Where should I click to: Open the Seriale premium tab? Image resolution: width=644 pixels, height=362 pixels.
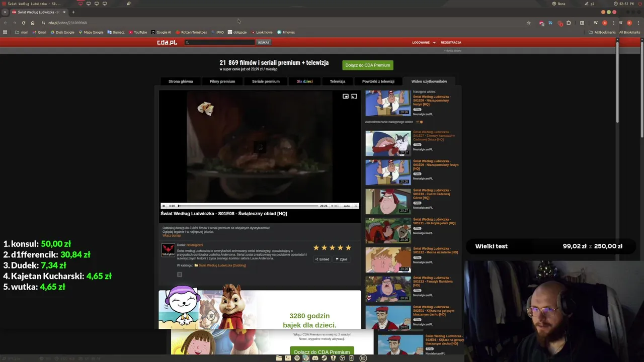click(x=266, y=81)
